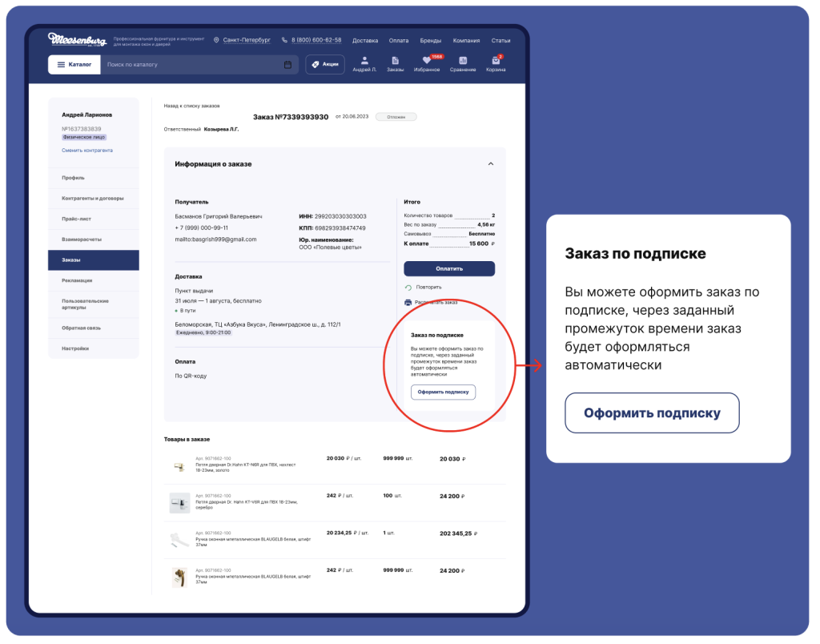Open the Корзина cart icon

click(x=496, y=61)
